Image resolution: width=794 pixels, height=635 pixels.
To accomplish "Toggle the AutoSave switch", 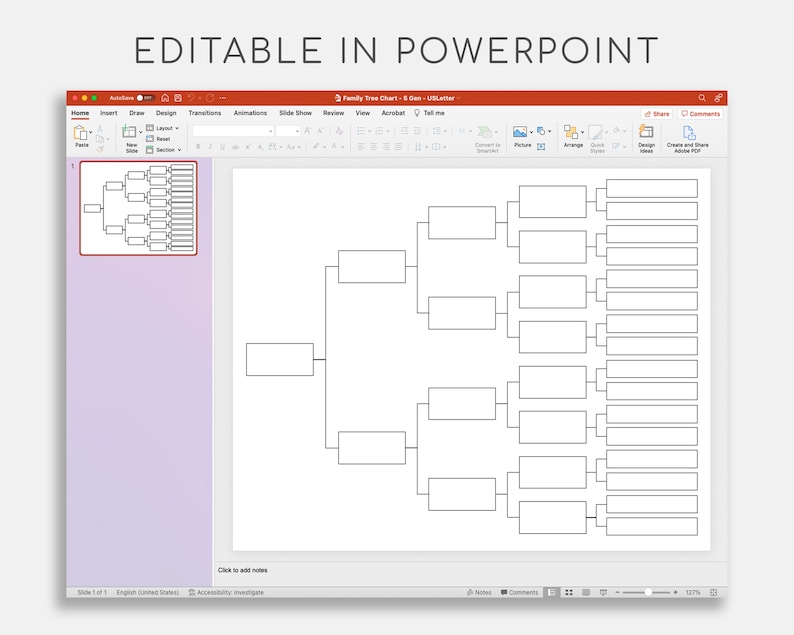I will click(146, 98).
